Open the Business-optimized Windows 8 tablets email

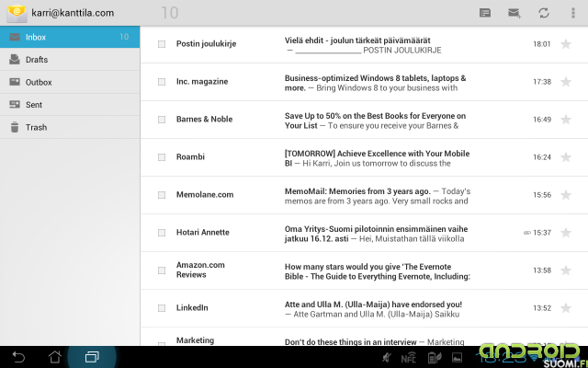tap(364, 82)
